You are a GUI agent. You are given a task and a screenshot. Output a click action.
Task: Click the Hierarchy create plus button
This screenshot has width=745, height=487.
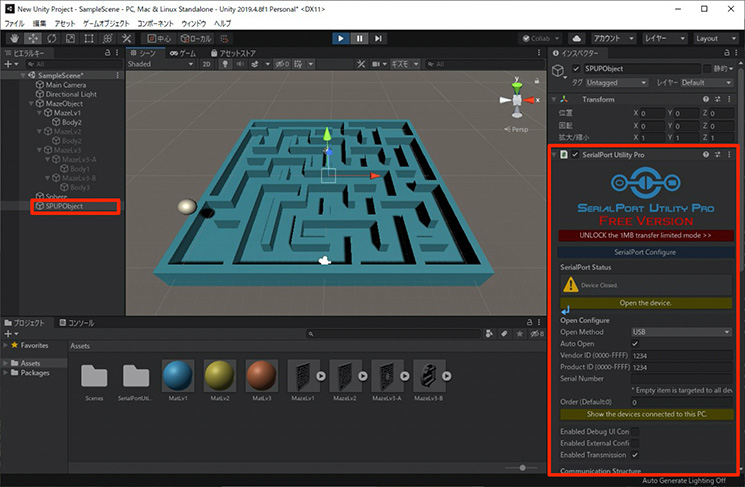click(x=10, y=64)
